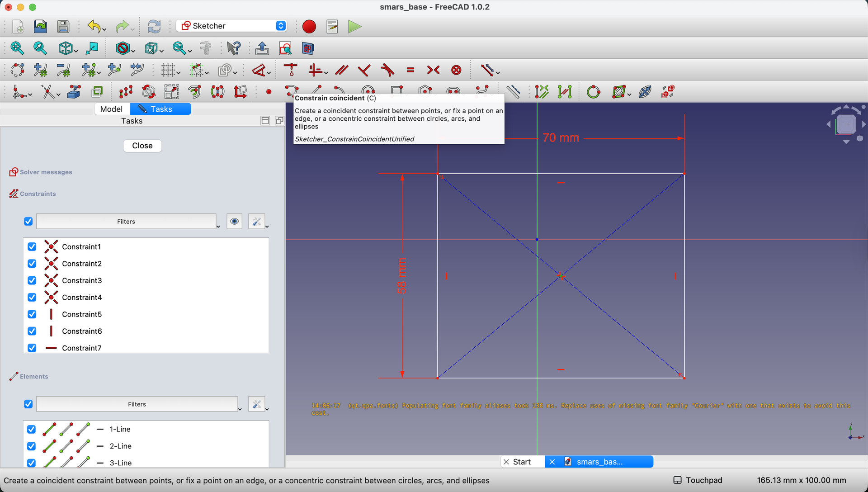The width and height of the screenshot is (868, 492).
Task: Click the navigation cube in the viewport
Action: tap(846, 124)
